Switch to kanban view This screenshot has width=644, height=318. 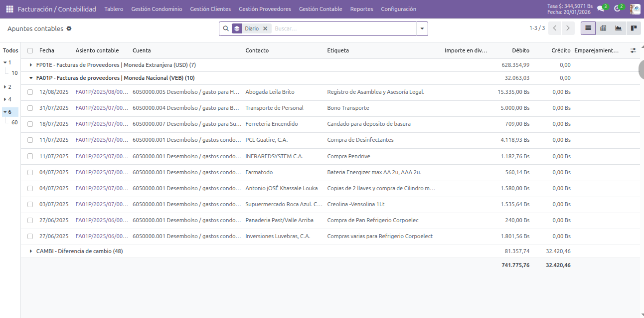point(634,28)
